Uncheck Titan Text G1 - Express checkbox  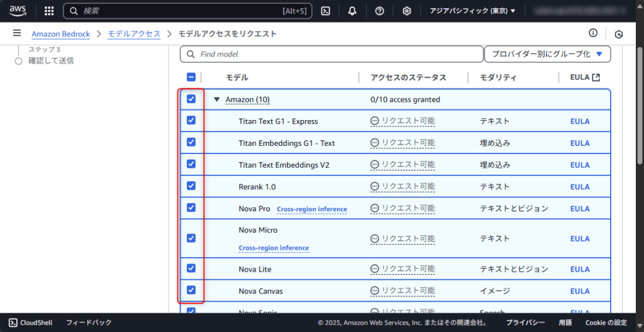(x=191, y=120)
